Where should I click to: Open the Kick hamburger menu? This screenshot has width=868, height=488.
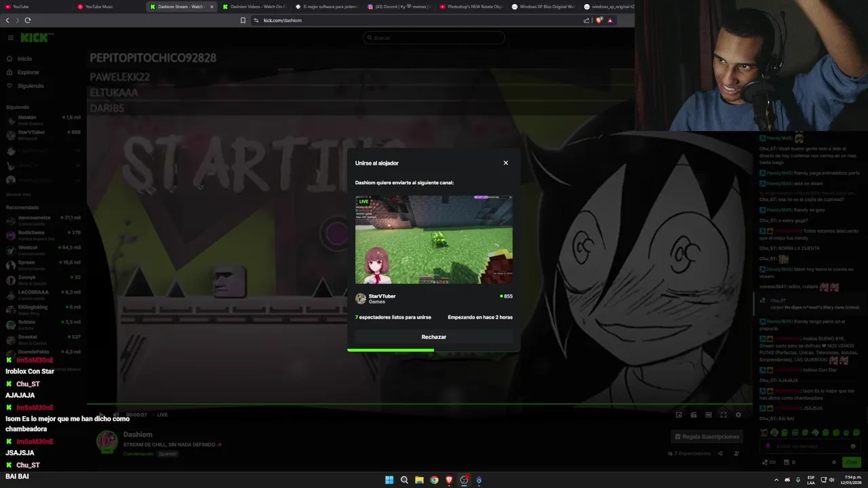pos(10,38)
